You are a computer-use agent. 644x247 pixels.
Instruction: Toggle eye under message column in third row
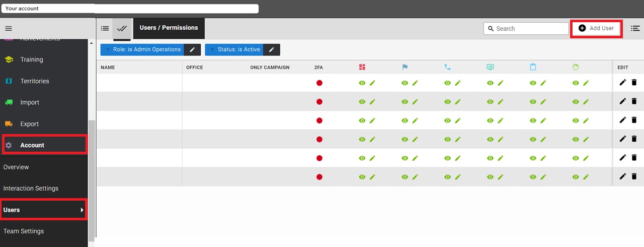pos(491,120)
